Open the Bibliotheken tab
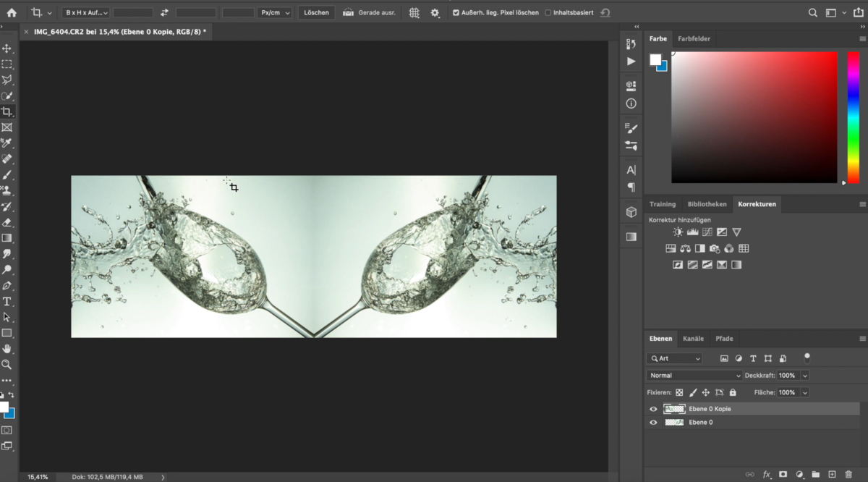868x482 pixels. click(707, 203)
